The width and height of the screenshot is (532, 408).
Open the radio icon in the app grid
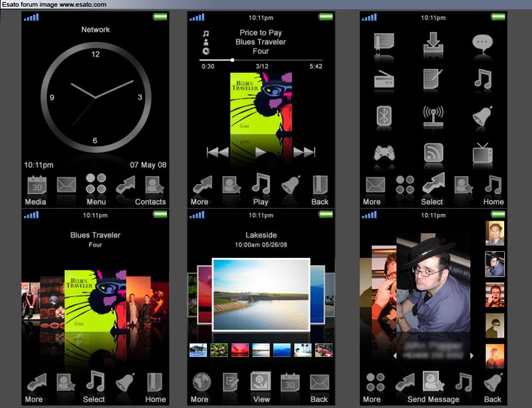(x=384, y=80)
